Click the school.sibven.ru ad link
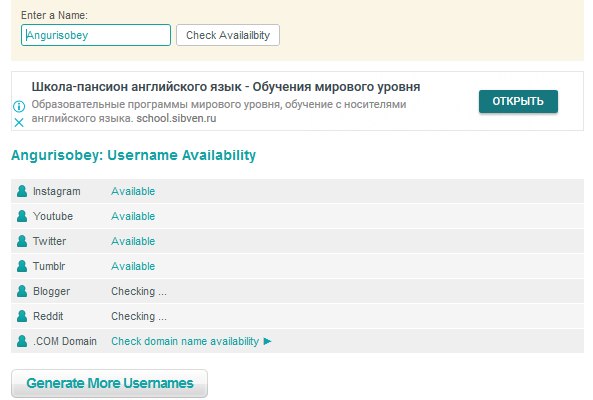 (x=176, y=118)
